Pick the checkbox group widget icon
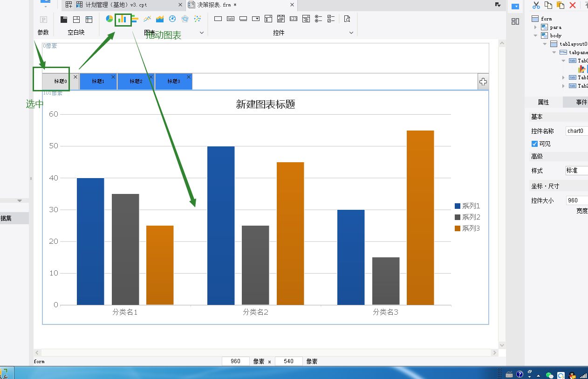Viewport: 588px width, 379px height. pos(331,19)
